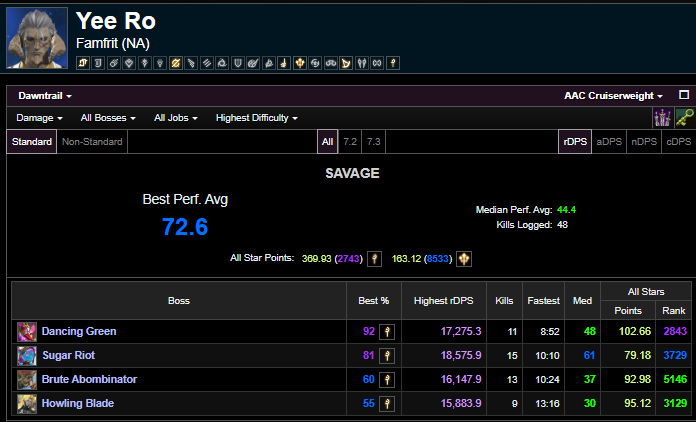Switch to the Non-Standard tab
Viewport: 696px width, 422px height.
pos(92,142)
